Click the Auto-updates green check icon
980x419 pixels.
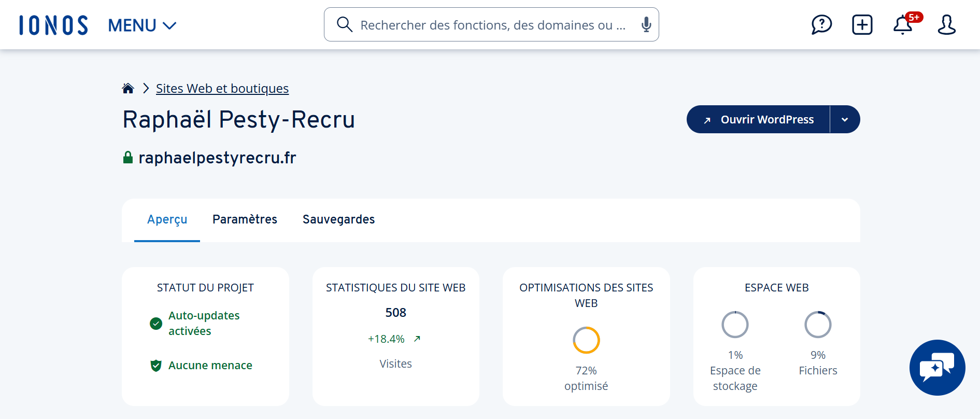click(x=156, y=324)
